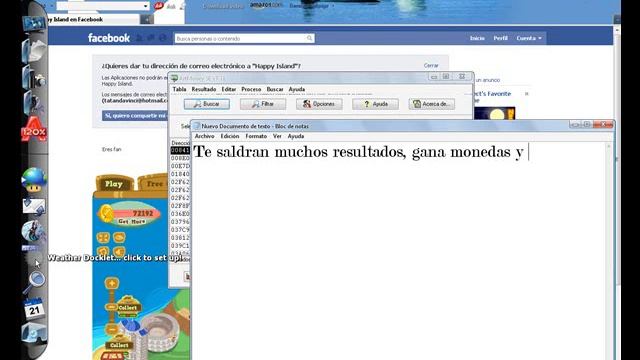Image resolution: width=640 pixels, height=360 pixels.
Task: Click the Filtrar button in ArtMoney
Action: (263, 104)
